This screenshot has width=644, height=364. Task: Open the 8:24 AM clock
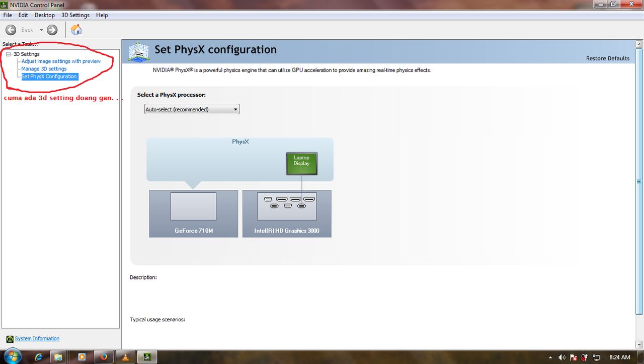tap(619, 357)
